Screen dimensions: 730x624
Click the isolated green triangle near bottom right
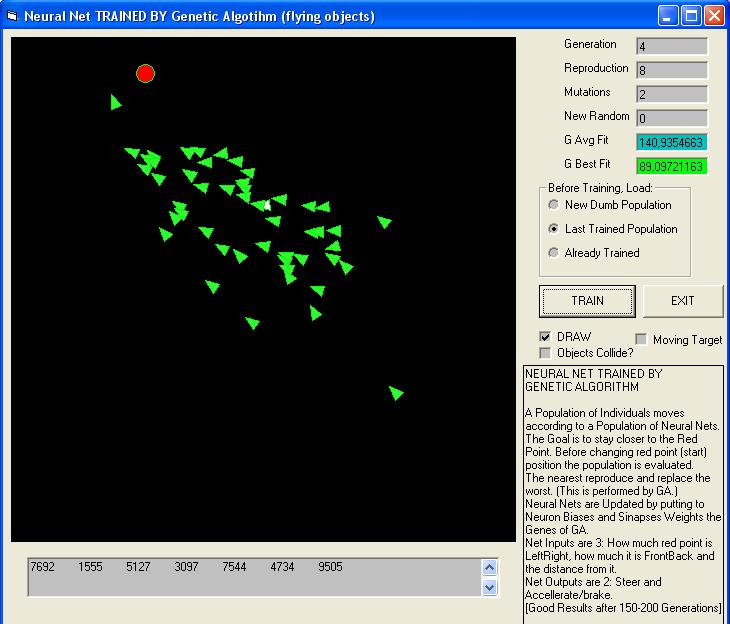(396, 393)
